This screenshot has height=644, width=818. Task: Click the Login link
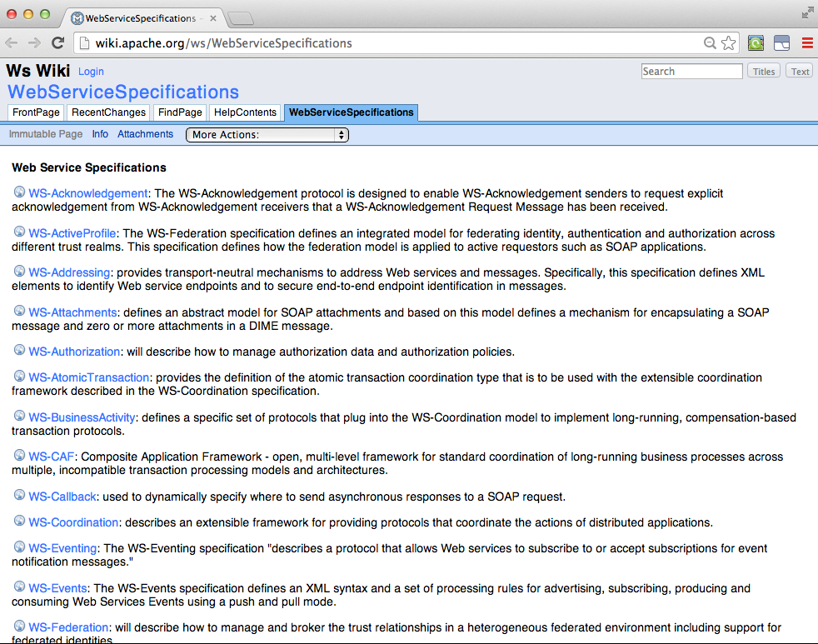(x=92, y=72)
